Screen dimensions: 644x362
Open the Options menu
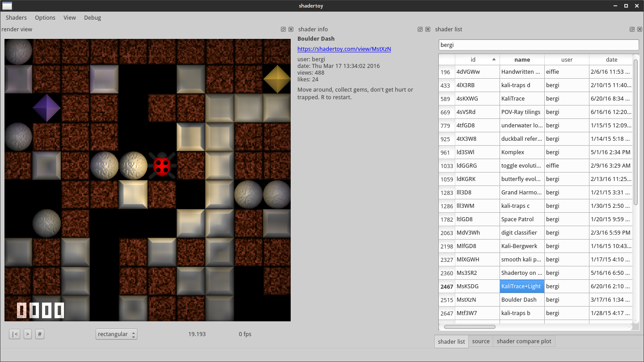(x=45, y=17)
